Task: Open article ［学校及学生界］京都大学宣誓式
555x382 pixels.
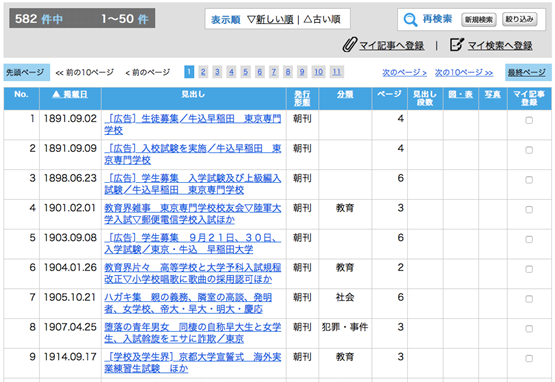Action: pyautogui.click(x=193, y=362)
